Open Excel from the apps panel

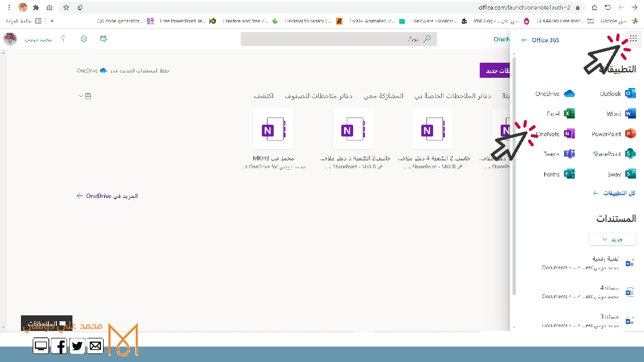click(x=560, y=114)
